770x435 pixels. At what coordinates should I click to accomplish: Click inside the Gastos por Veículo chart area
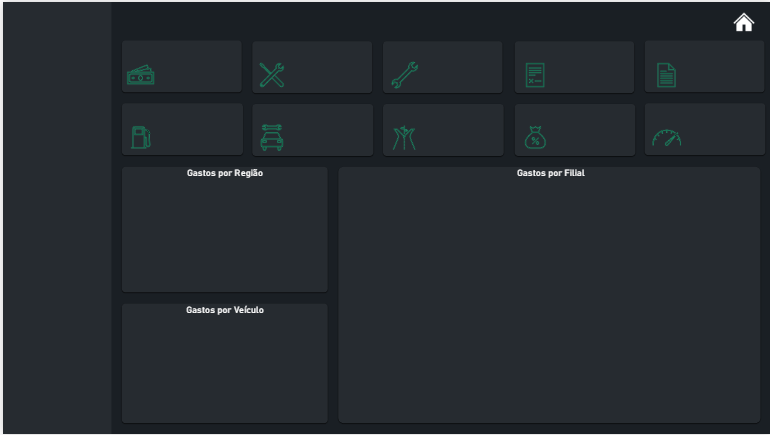point(224,370)
